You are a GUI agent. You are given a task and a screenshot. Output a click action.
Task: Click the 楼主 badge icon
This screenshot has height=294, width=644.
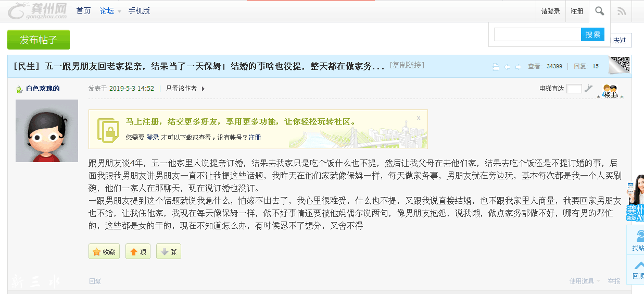click(x=610, y=91)
